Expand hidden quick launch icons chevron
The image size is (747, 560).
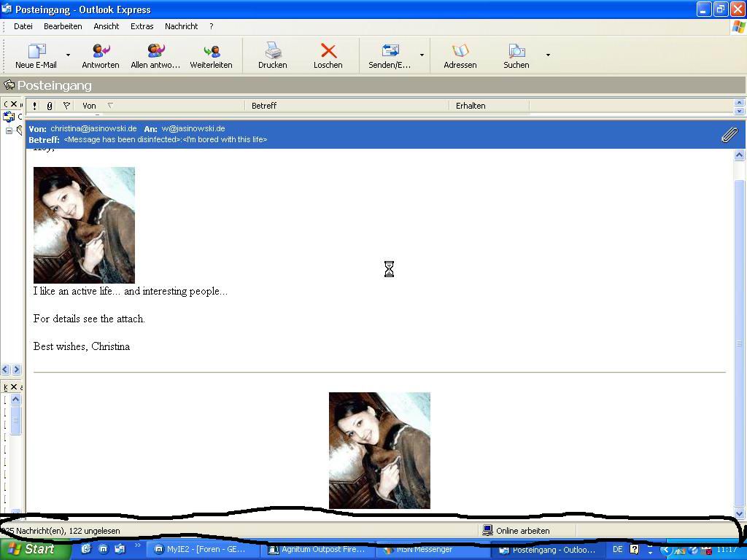click(x=138, y=545)
